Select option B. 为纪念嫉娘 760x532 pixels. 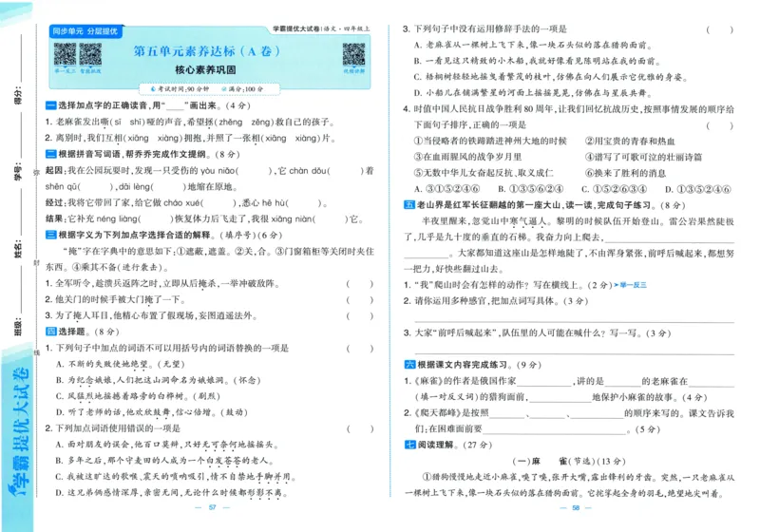158,380
